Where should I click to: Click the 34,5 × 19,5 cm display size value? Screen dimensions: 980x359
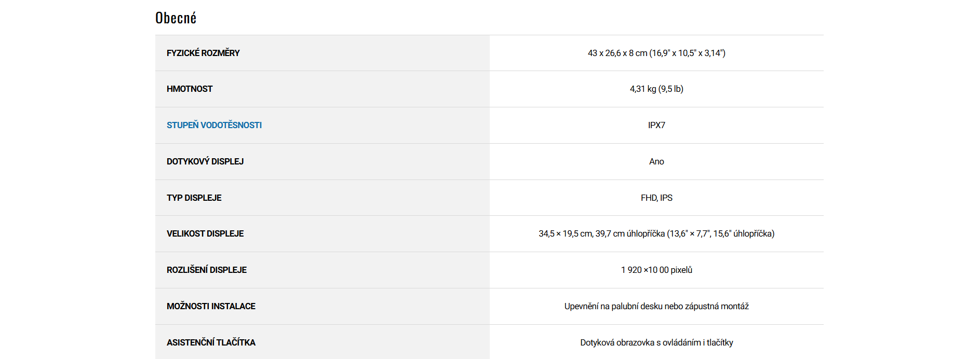coord(656,233)
